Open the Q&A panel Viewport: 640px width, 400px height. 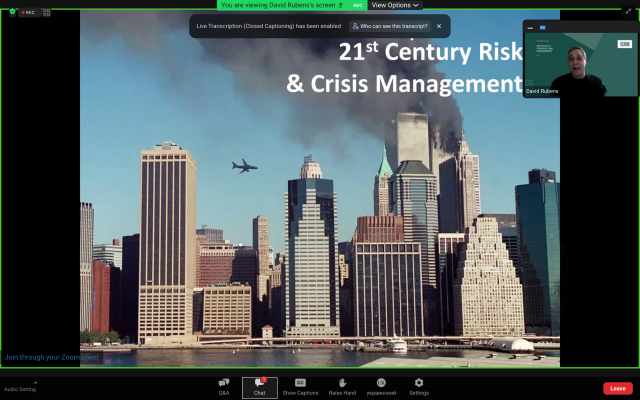[224, 387]
